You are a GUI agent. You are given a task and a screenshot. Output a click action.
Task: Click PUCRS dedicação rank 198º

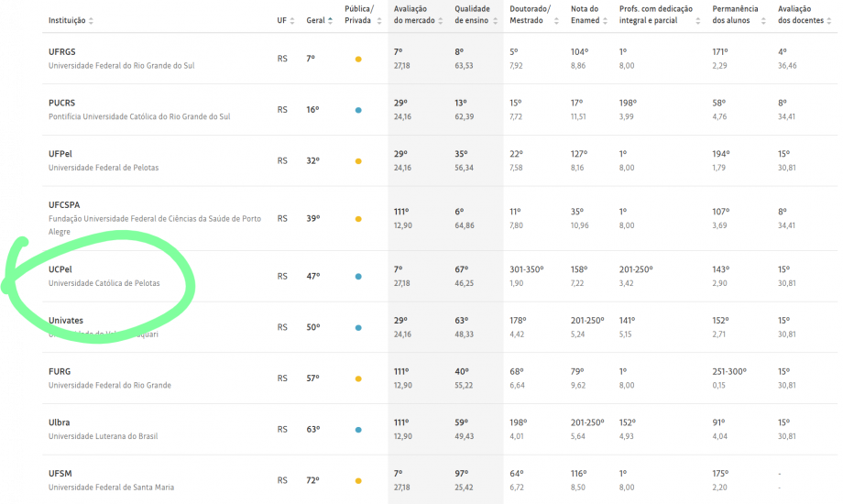[628, 103]
